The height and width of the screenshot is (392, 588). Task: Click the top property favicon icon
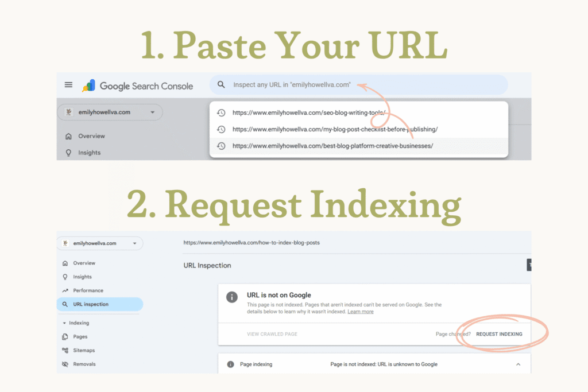coord(69,112)
